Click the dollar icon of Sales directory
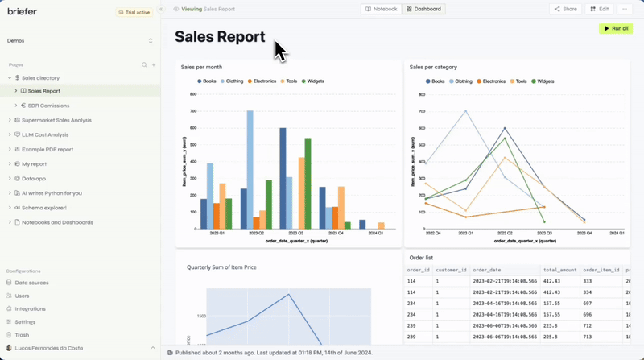This screenshot has height=360, width=644. pos(17,77)
